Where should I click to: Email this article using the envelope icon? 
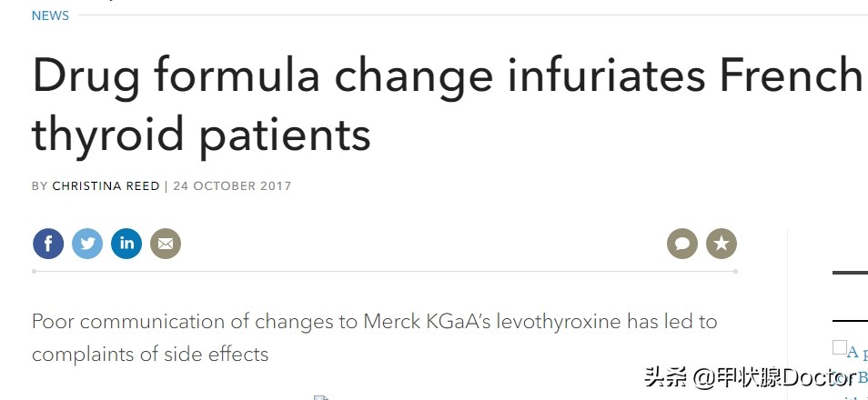(x=166, y=244)
